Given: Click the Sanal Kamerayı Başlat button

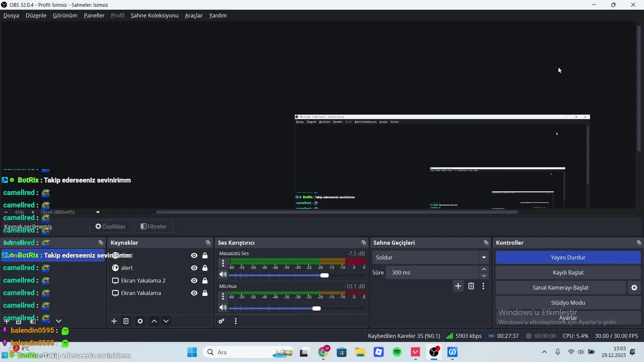Looking at the screenshot, I should pos(560,288).
